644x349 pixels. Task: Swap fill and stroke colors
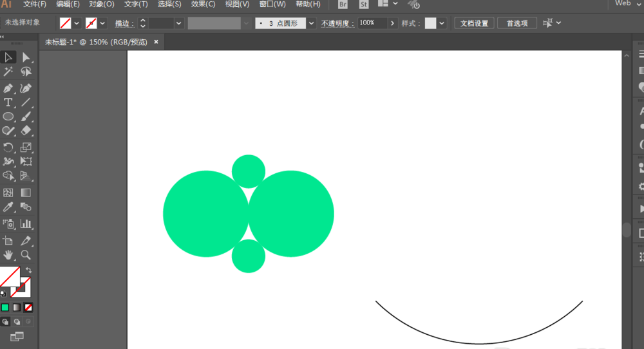coord(28,270)
